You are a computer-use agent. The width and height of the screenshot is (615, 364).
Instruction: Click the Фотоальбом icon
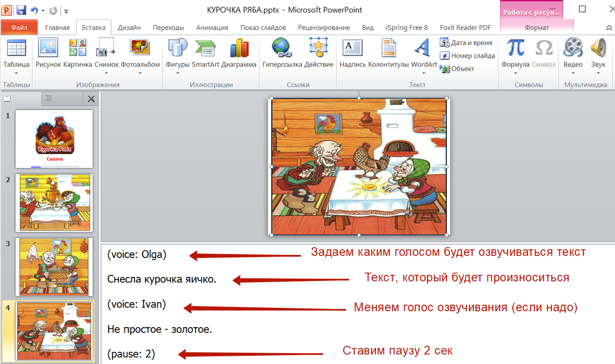coord(140,48)
